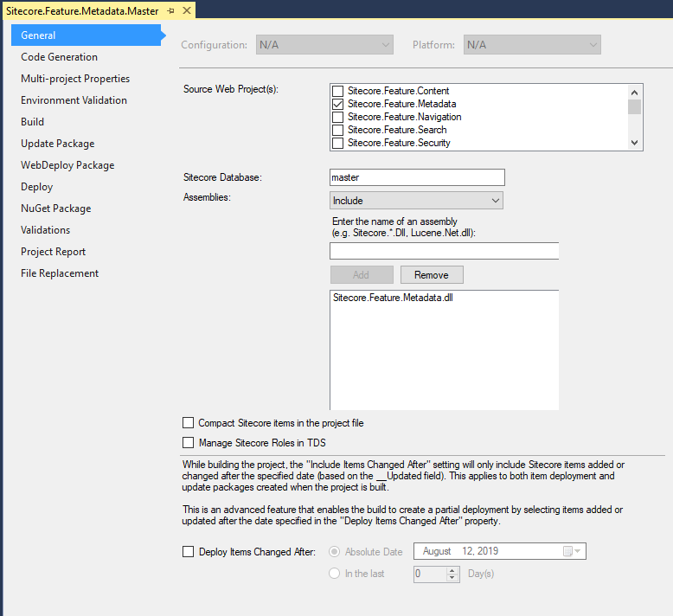Enable Manage Sitecore Roles in TDS
The height and width of the screenshot is (616, 673).
pos(188,443)
